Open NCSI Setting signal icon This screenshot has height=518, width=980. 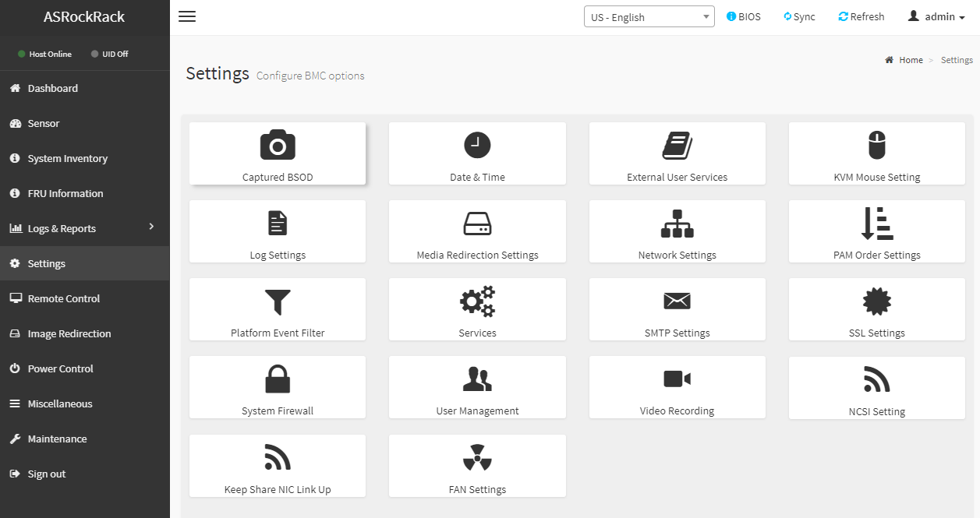pyautogui.click(x=877, y=379)
